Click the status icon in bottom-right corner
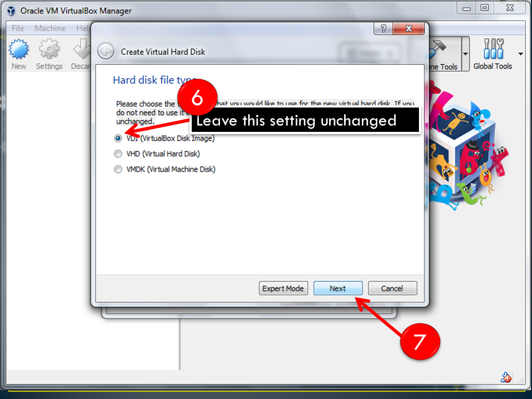The height and width of the screenshot is (399, 532). pyautogui.click(x=506, y=377)
